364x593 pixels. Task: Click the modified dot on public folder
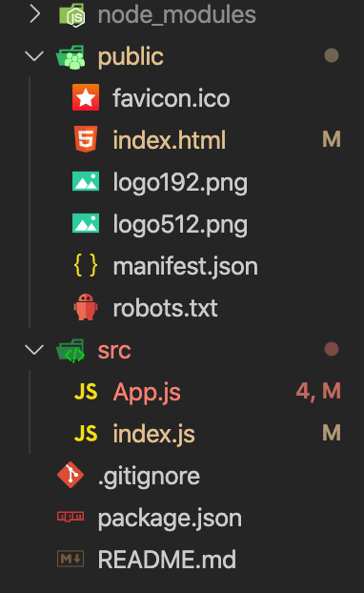[332, 55]
